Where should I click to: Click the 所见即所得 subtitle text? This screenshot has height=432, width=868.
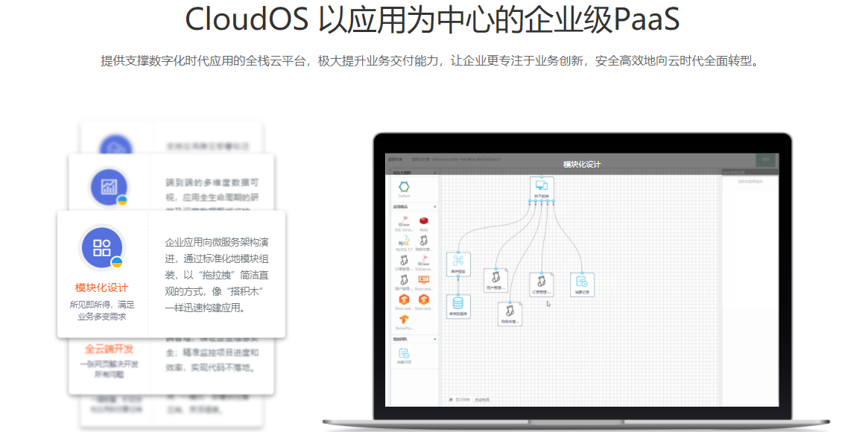click(102, 311)
